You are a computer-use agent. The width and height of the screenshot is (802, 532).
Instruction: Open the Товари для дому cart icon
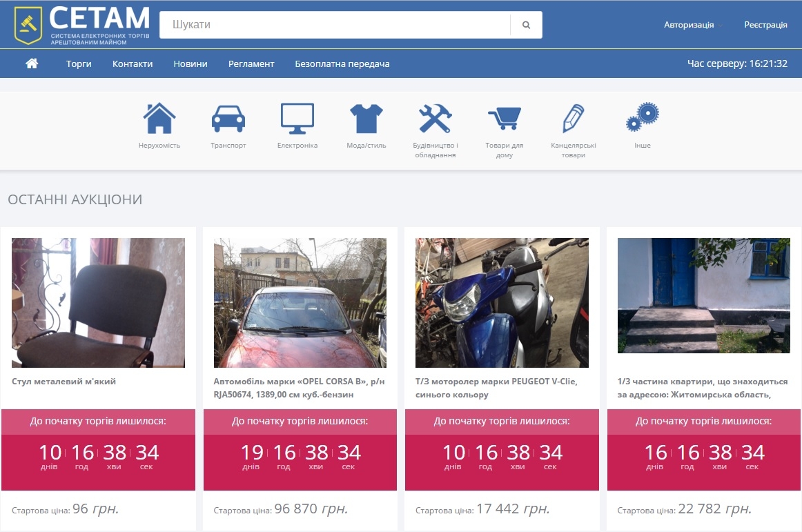click(504, 119)
